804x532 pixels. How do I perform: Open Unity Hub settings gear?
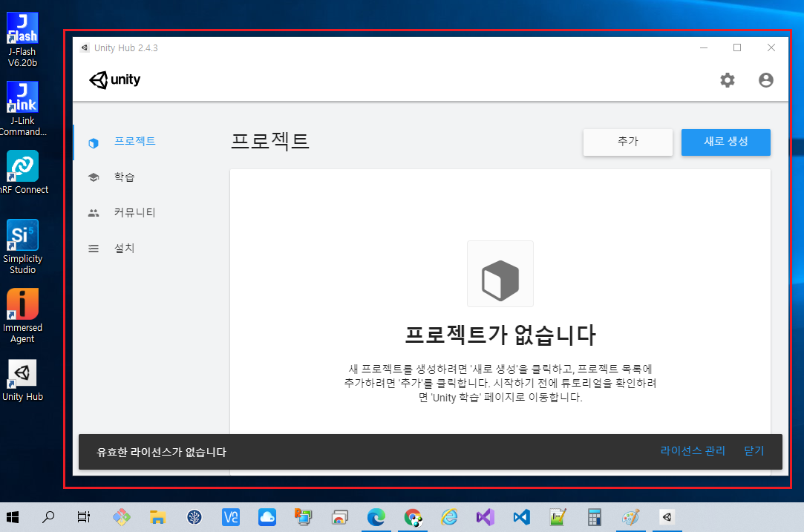727,80
